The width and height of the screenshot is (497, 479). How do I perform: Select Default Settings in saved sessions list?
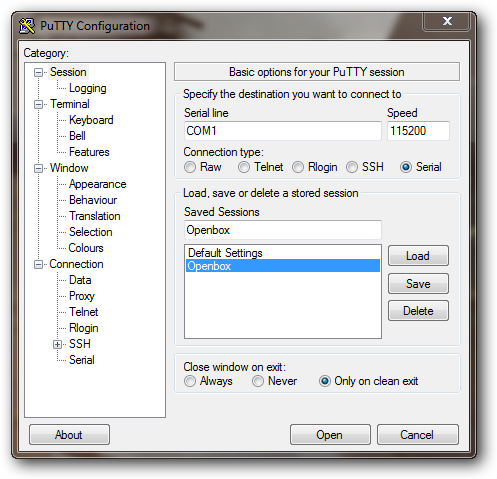click(x=283, y=253)
